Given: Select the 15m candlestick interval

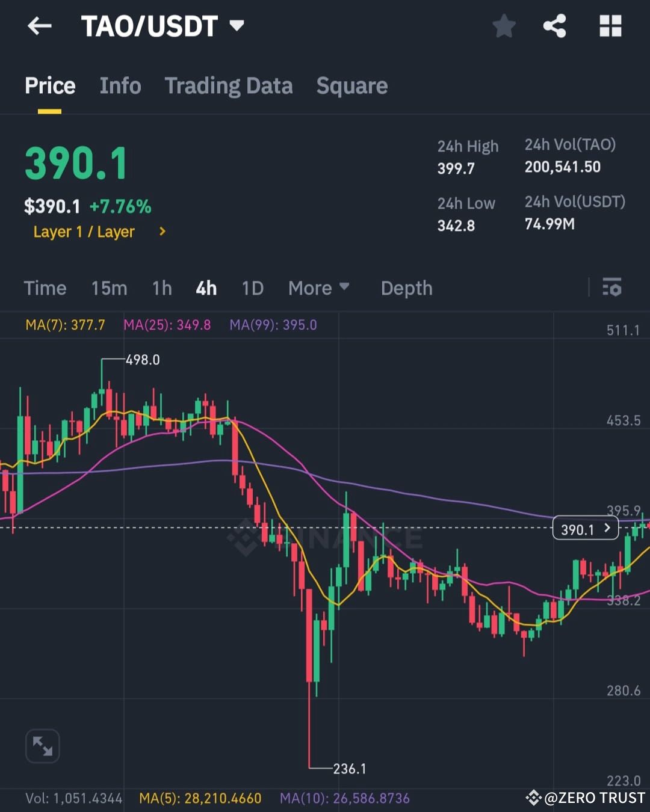Looking at the screenshot, I should pyautogui.click(x=109, y=288).
